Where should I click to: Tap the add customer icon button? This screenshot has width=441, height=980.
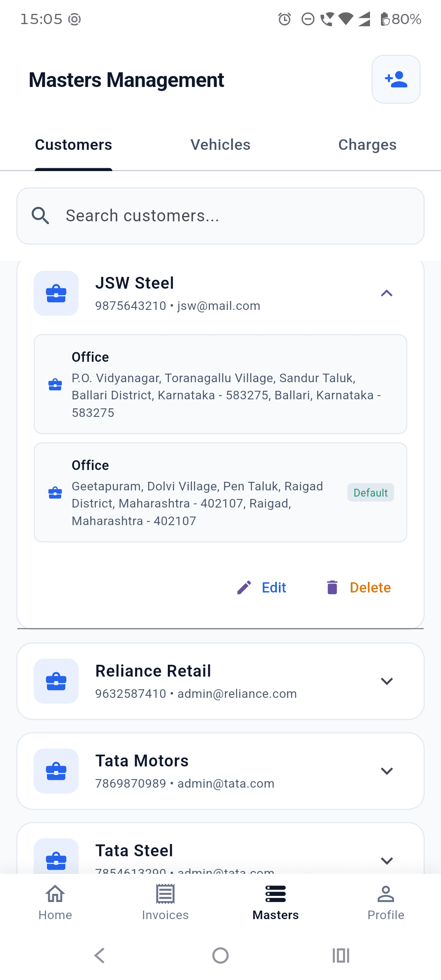(x=396, y=79)
